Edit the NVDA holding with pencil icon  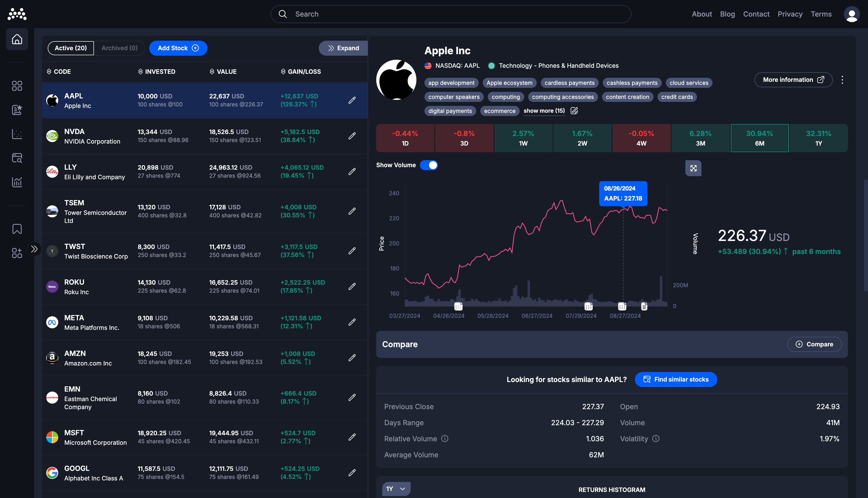[x=352, y=136]
